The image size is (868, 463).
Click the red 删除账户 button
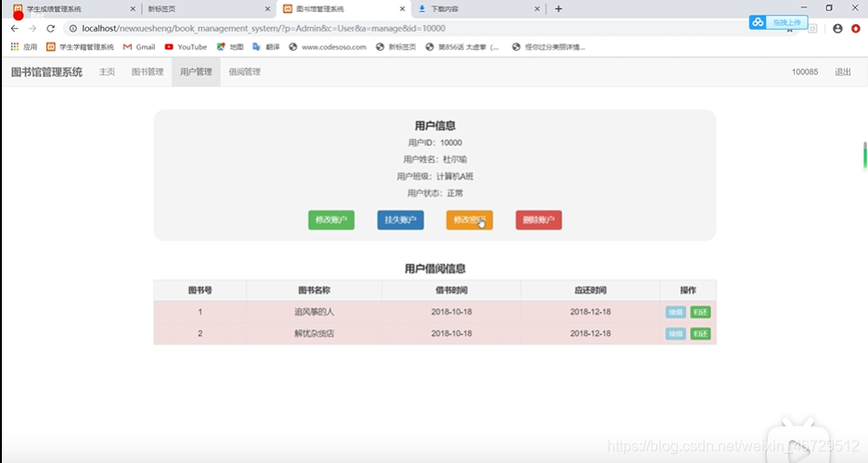coord(538,220)
